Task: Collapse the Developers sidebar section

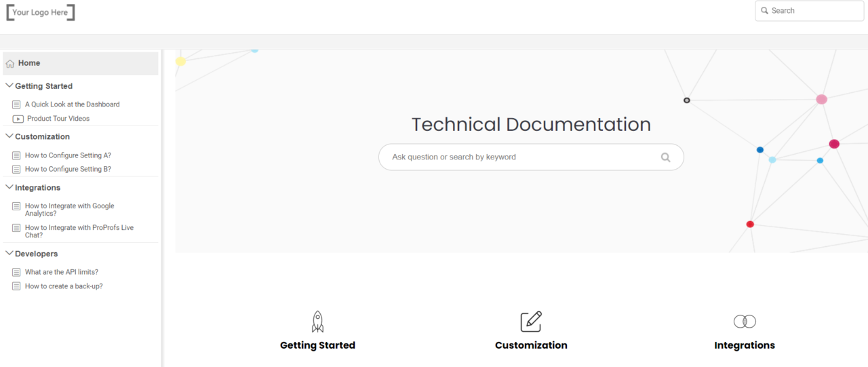Action: [x=9, y=253]
